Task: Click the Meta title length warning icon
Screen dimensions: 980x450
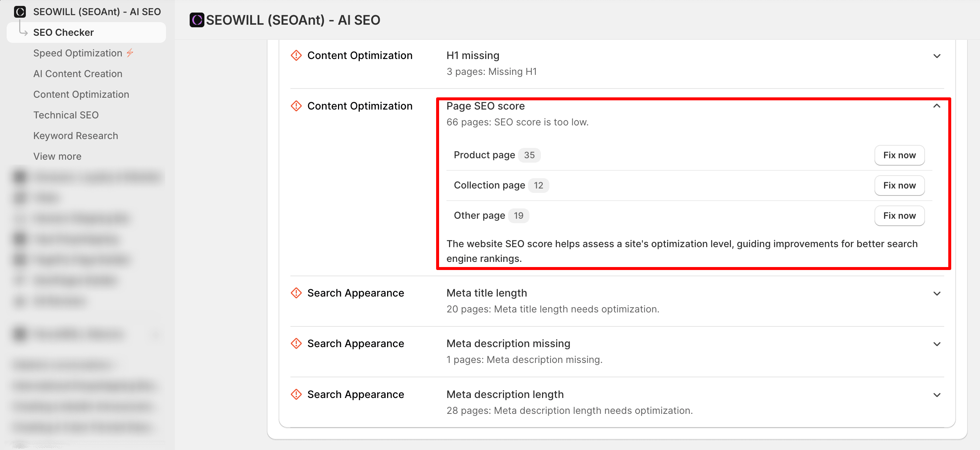Action: (296, 293)
